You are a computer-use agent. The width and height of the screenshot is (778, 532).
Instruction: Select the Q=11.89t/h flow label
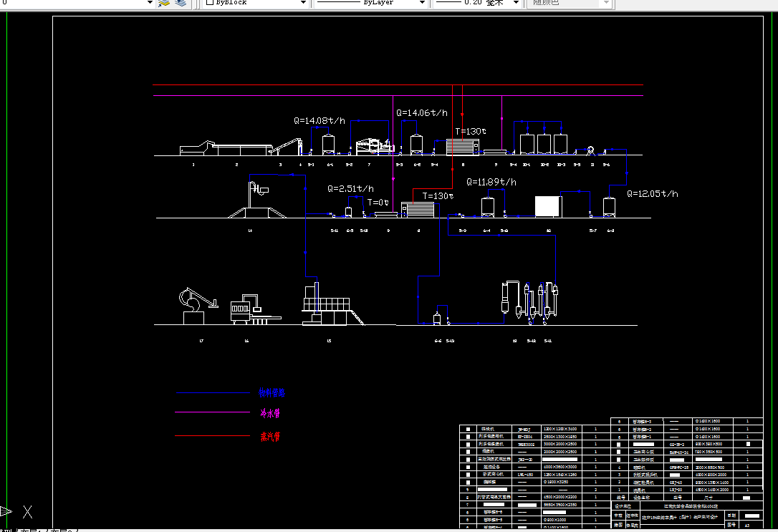(491, 183)
